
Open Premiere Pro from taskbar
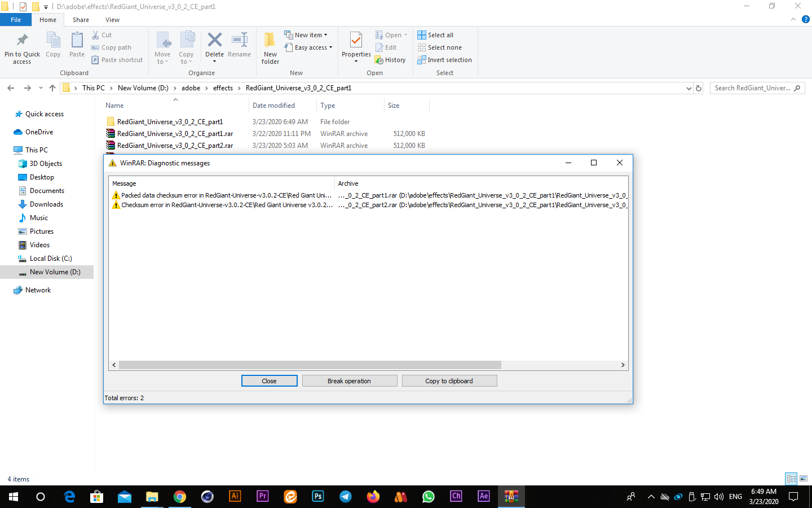[263, 496]
